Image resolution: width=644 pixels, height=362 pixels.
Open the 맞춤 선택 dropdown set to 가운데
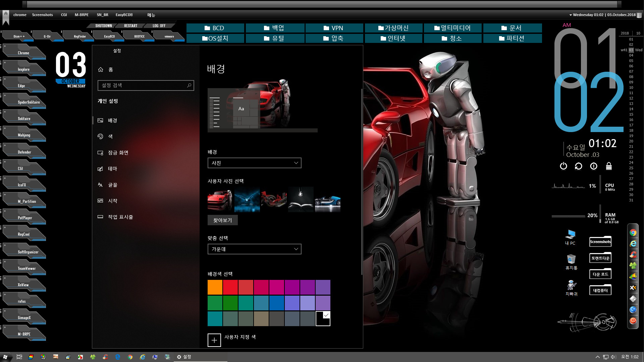[255, 249]
